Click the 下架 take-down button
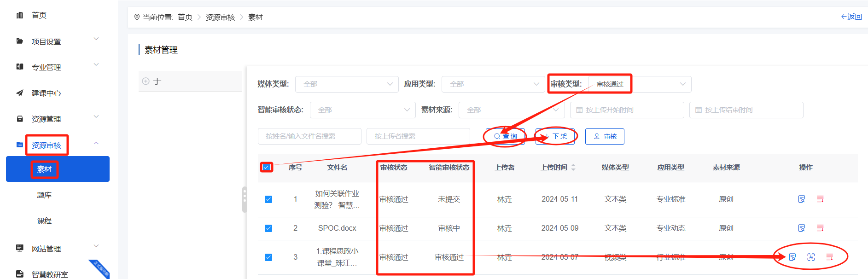 pos(555,137)
